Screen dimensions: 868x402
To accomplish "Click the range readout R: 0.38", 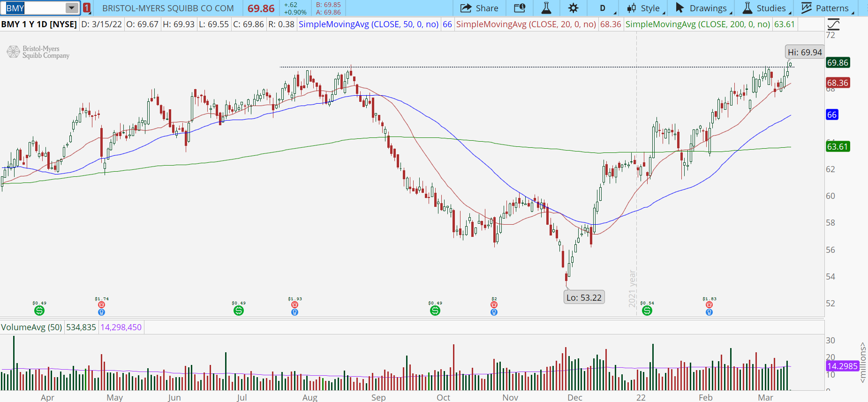I will pos(281,24).
